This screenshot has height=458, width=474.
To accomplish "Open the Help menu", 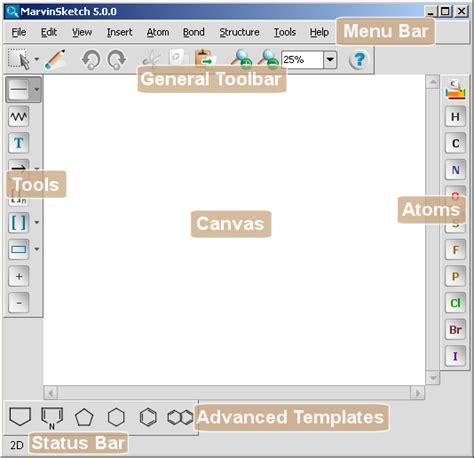I will pos(319,32).
